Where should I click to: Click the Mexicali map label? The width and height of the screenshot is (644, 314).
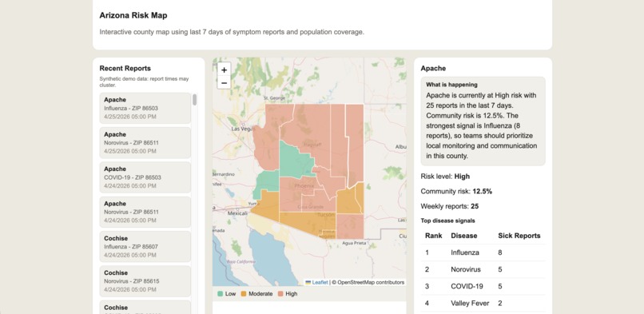coord(238,213)
